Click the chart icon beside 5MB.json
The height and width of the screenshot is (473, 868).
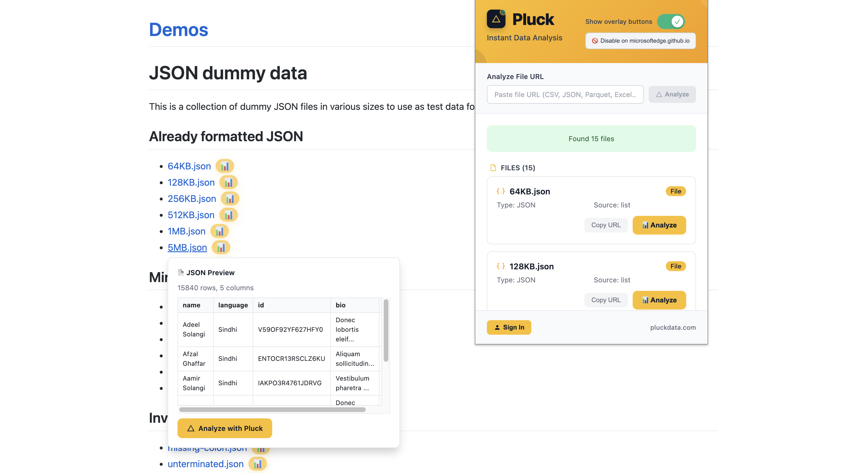tap(221, 247)
